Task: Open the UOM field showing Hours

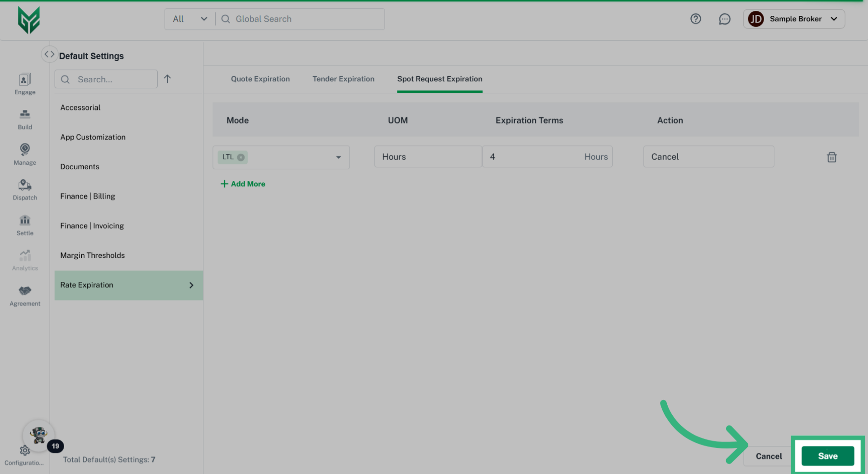Action: [428, 156]
